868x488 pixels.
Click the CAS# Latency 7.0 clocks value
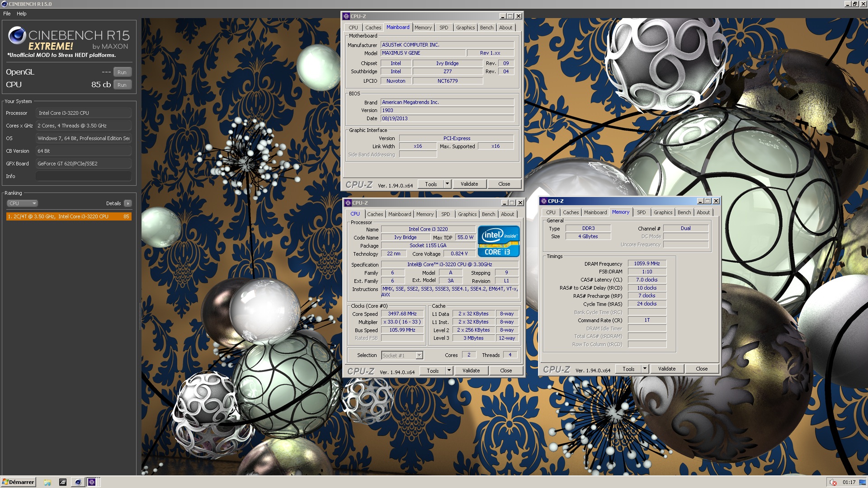tap(647, 280)
